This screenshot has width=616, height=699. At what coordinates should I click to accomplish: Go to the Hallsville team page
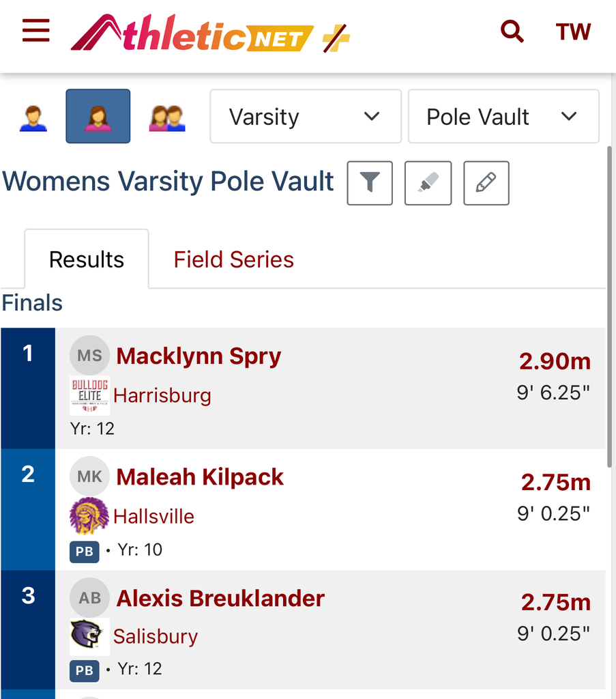pos(153,516)
